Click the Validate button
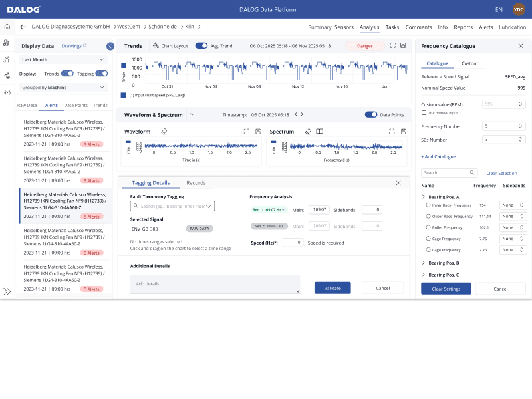The image size is (532, 399). (x=332, y=288)
